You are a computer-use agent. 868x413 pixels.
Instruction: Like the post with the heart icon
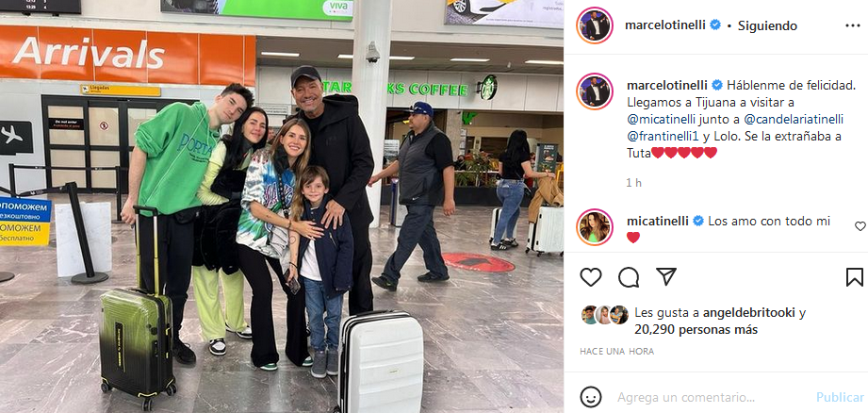point(591,277)
